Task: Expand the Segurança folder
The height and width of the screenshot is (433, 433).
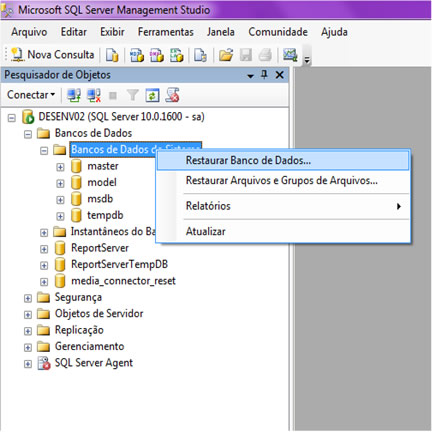Action: click(28, 298)
